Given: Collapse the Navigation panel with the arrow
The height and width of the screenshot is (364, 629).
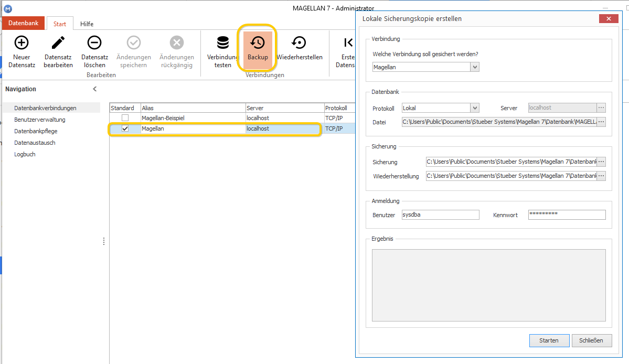Looking at the screenshot, I should pyautogui.click(x=94, y=89).
